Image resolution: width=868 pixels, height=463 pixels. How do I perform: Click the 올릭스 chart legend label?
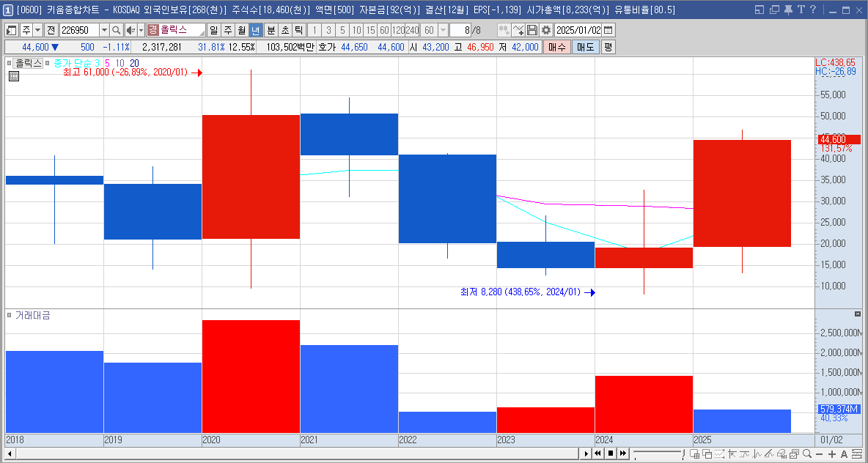(29, 63)
